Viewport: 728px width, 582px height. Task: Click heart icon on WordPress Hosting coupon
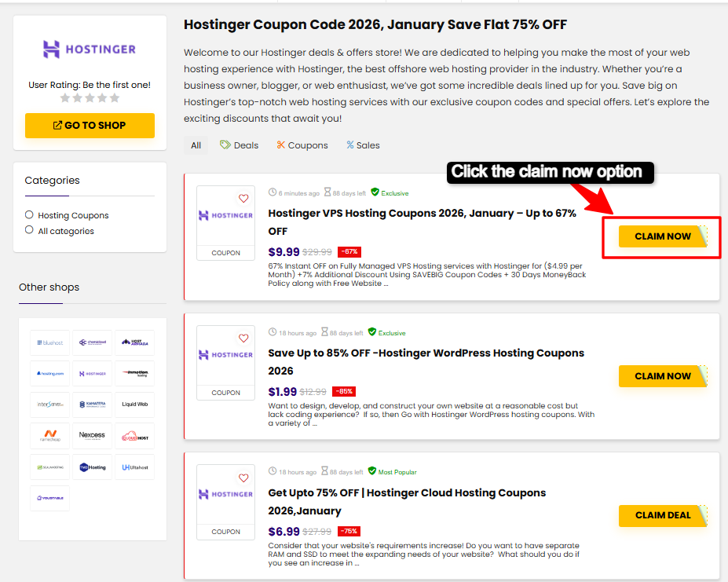tap(243, 339)
